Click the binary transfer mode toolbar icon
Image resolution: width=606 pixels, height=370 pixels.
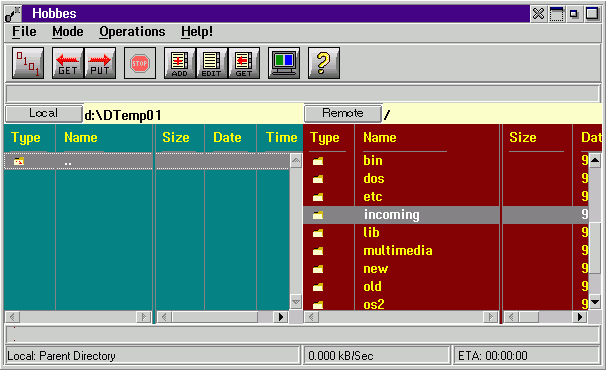click(x=28, y=63)
